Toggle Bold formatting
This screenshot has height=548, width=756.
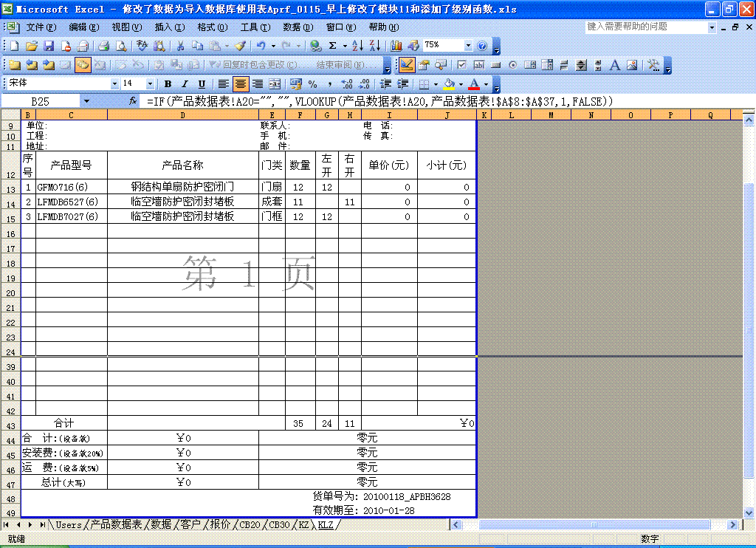pyautogui.click(x=168, y=84)
